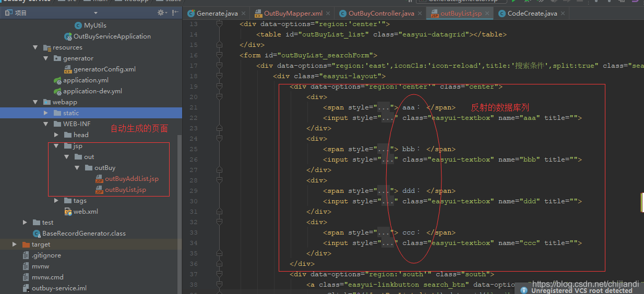Viewport: 644px width, 294px height.
Task: Switch to OutBuyMapper.xml tab
Action: point(294,13)
